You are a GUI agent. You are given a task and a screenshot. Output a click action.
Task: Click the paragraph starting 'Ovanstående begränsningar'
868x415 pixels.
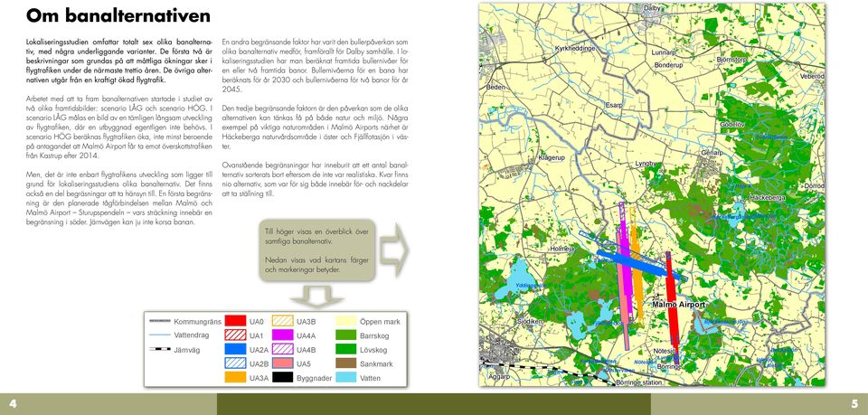315,179
